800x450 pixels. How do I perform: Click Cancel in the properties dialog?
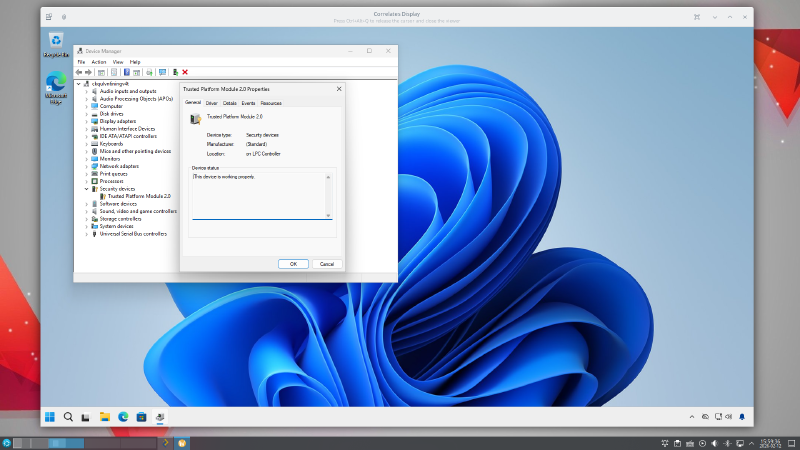(x=327, y=264)
